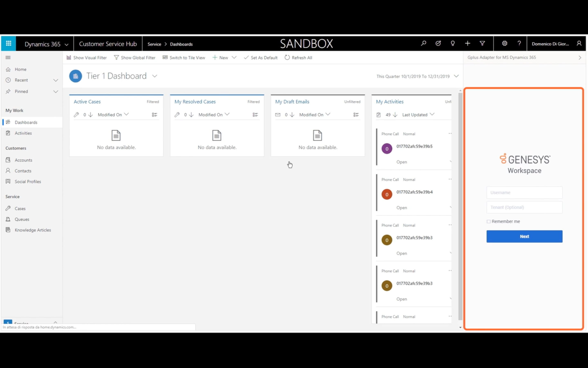Screen dimensions: 588x368
Task: Click purple avatar of 017702afc59e39b5
Action: point(387,148)
